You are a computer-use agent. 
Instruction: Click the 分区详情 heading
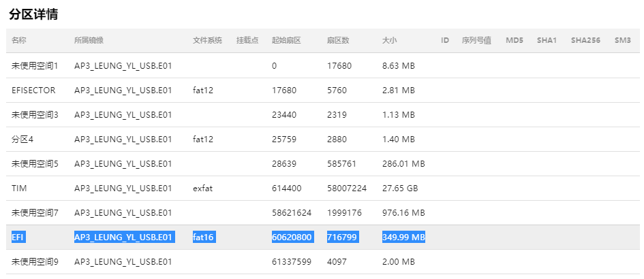(x=33, y=14)
